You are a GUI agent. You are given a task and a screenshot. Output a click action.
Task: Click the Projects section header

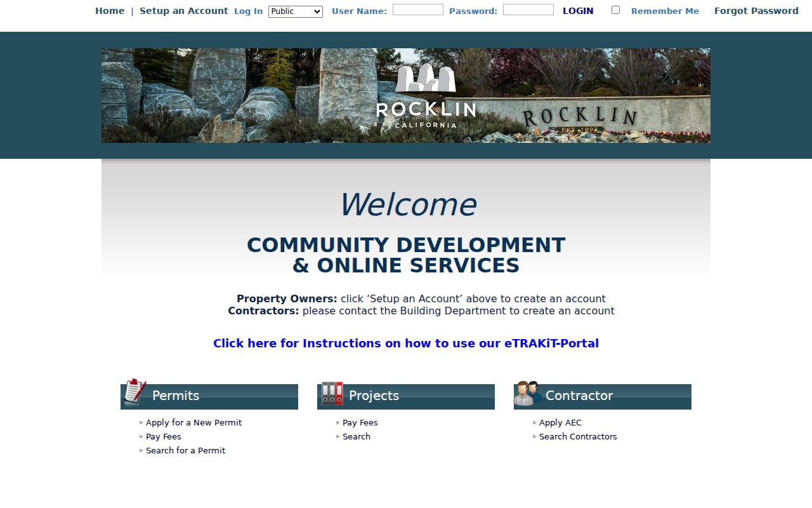tap(406, 396)
